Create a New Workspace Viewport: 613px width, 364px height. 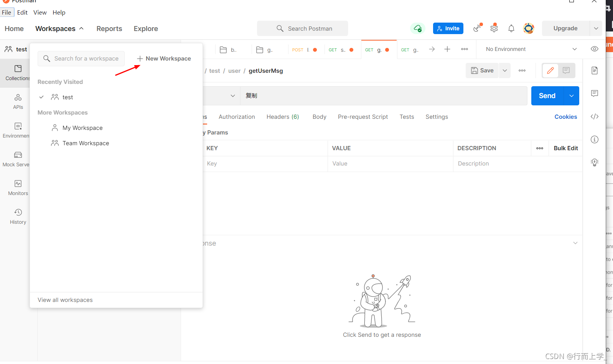click(164, 59)
